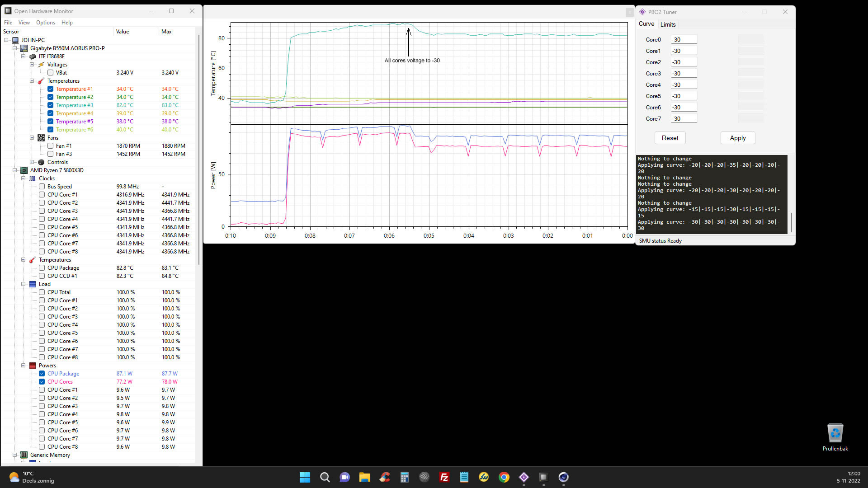Switch to the Limits tab

(668, 24)
